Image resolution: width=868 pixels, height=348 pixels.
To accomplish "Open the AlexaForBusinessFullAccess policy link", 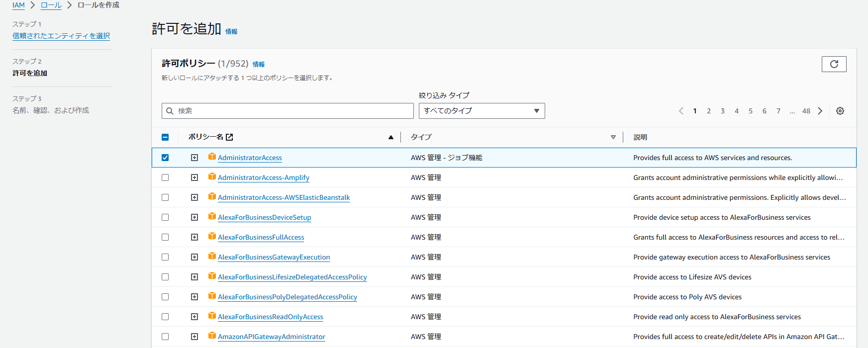I will [x=261, y=237].
